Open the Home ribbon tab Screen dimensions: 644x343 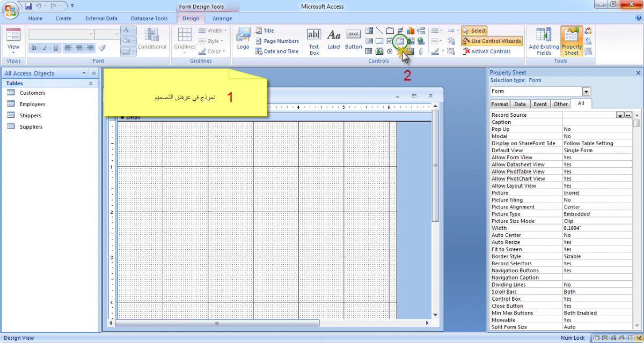pyautogui.click(x=35, y=18)
